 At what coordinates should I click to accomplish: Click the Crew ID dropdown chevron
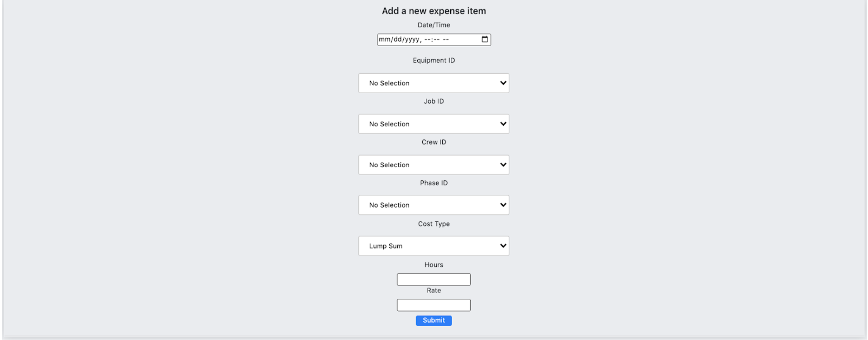502,164
